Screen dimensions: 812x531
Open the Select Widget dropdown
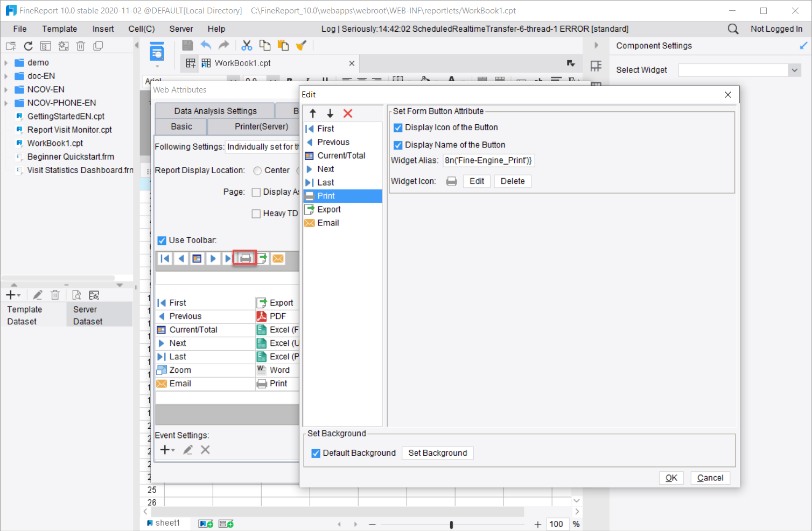tap(794, 70)
